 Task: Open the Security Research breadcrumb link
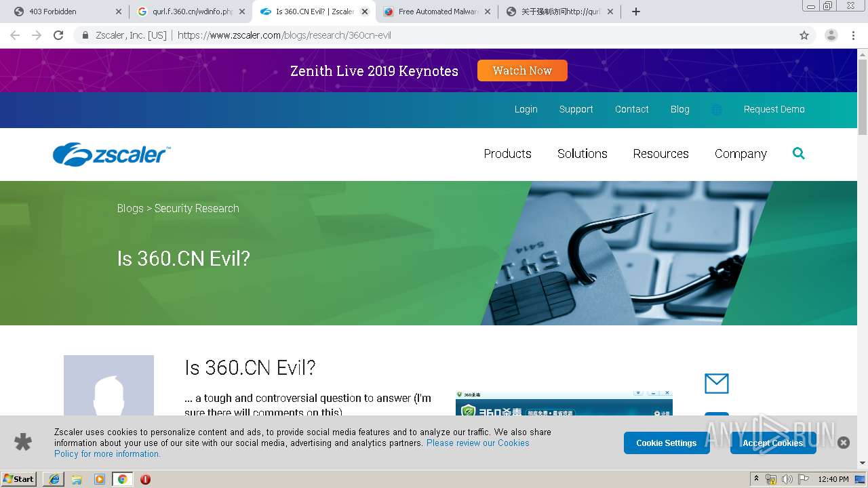(x=197, y=209)
